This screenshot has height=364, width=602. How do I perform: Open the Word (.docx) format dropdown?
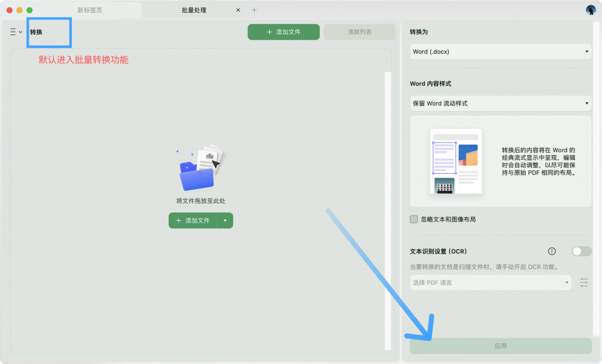point(500,52)
